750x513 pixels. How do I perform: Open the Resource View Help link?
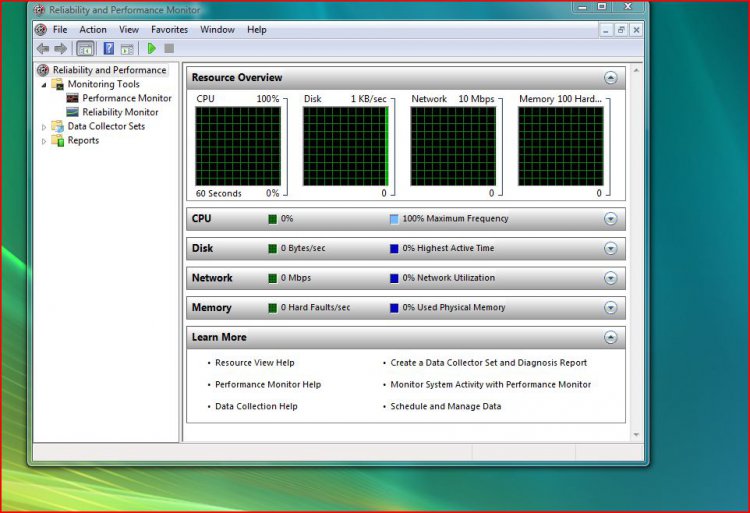click(x=254, y=363)
